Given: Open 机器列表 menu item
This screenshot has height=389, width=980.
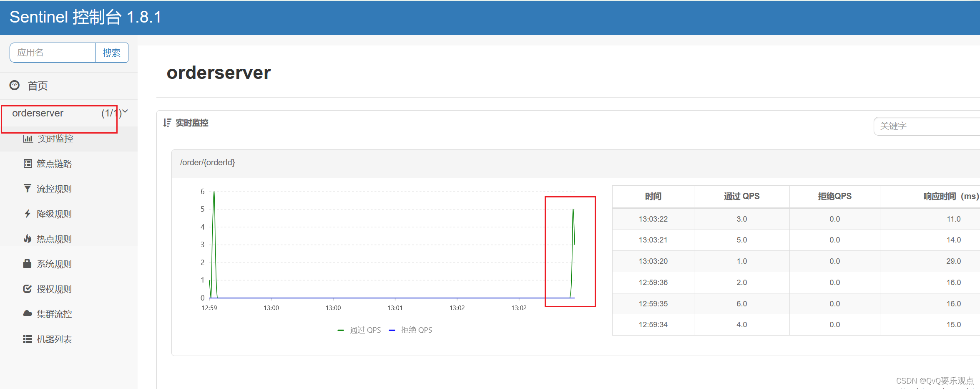Looking at the screenshot, I should 54,339.
